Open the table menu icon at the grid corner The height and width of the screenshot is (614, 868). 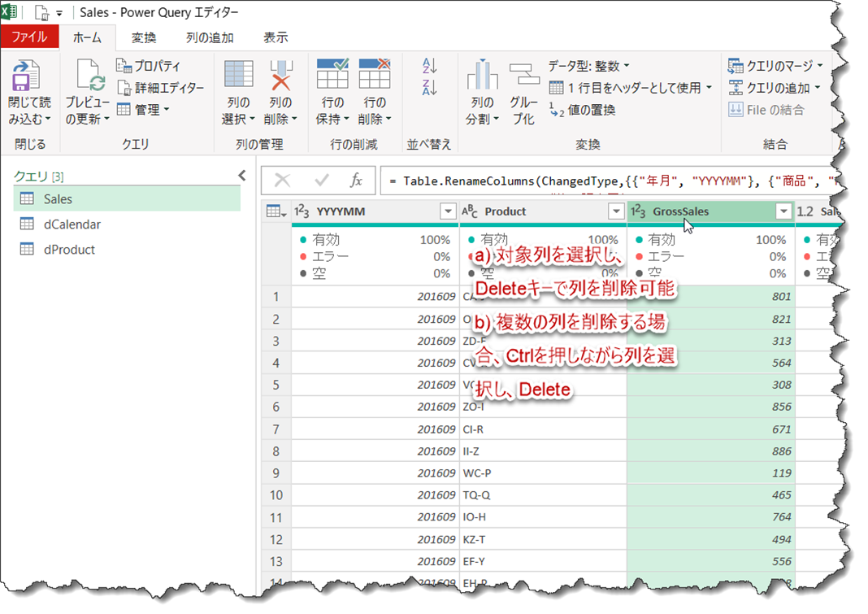coord(276,211)
